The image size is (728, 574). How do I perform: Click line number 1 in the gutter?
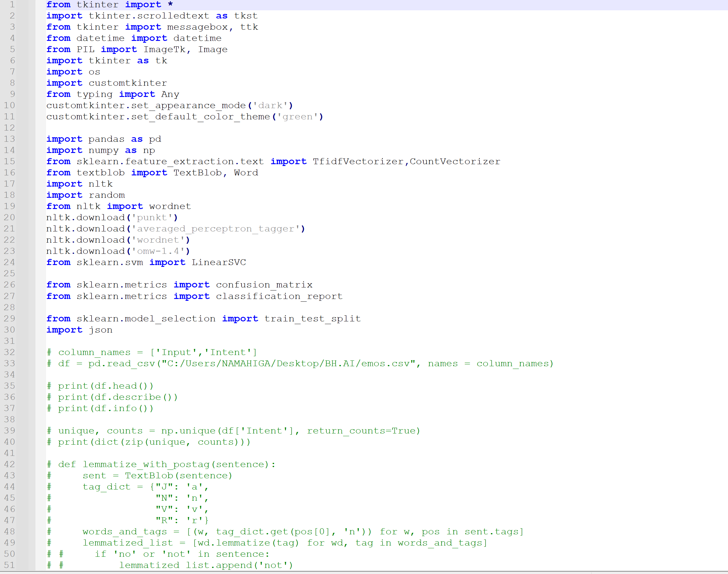coord(12,4)
